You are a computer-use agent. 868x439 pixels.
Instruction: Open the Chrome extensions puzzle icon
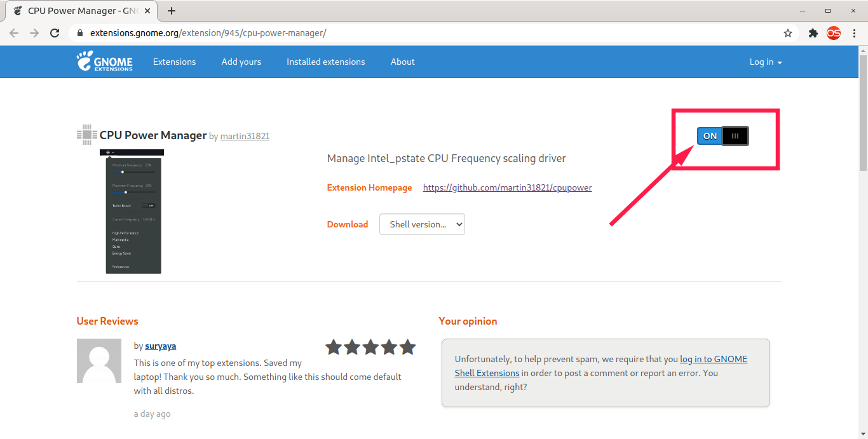(813, 33)
